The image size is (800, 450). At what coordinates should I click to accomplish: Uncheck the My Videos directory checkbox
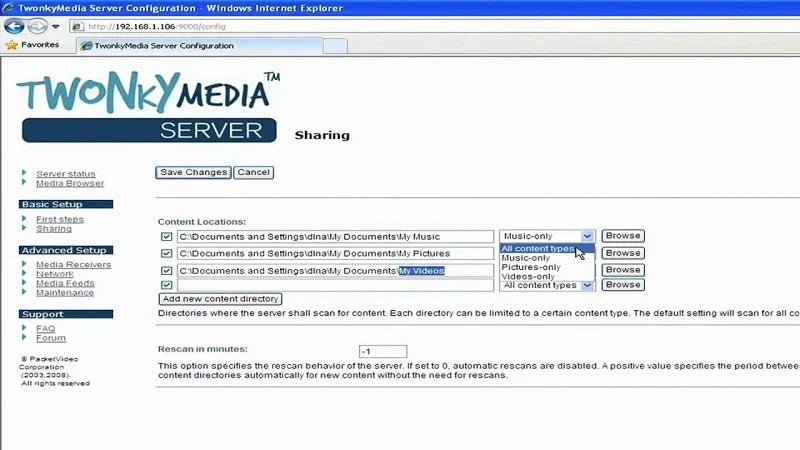166,270
